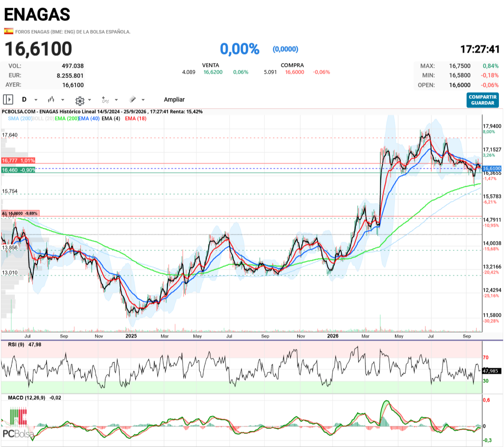Click the Ampliar button

tap(174, 100)
